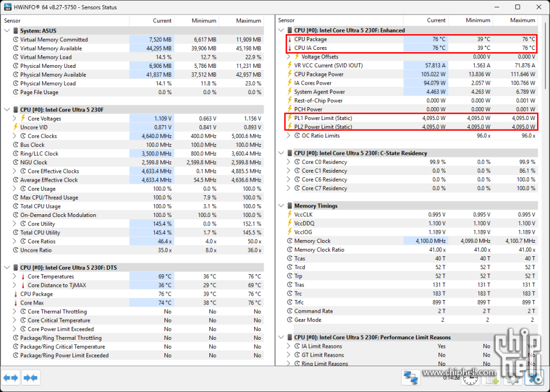Expand the Core Effective Clocks row
Viewport: 550px width, 392px height.
point(15,171)
